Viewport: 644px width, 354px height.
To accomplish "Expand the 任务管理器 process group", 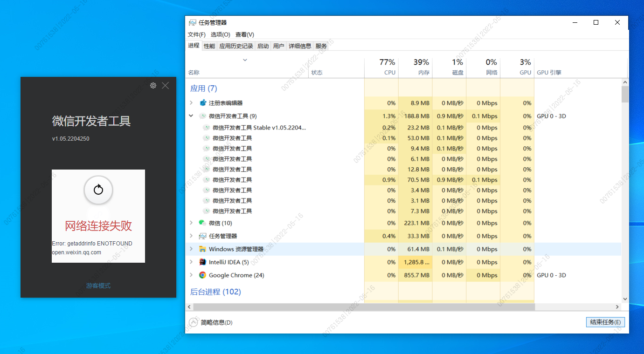I will point(191,236).
